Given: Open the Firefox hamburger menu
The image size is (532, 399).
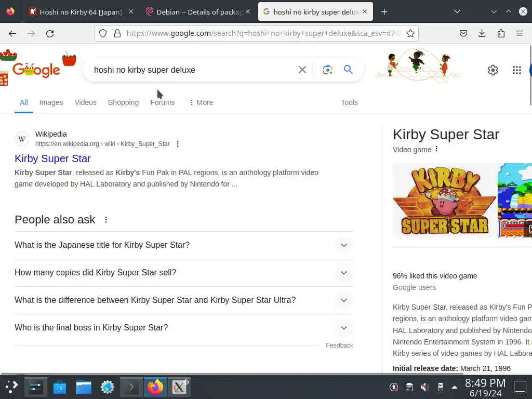Looking at the screenshot, I should [520, 33].
